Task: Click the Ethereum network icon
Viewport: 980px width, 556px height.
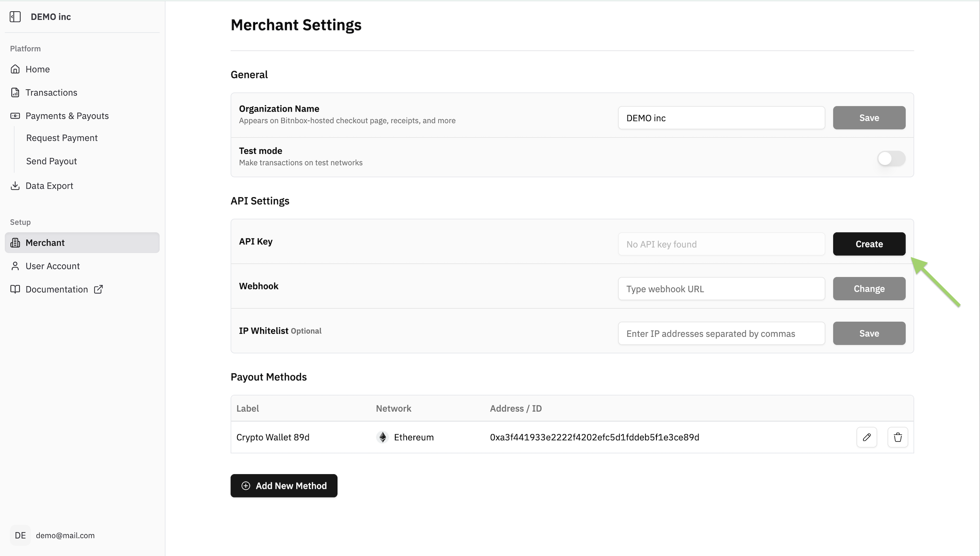Action: point(382,437)
